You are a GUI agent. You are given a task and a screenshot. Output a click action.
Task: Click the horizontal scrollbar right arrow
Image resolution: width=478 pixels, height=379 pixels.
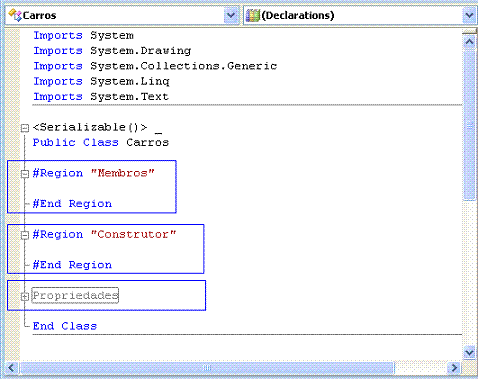click(x=454, y=368)
